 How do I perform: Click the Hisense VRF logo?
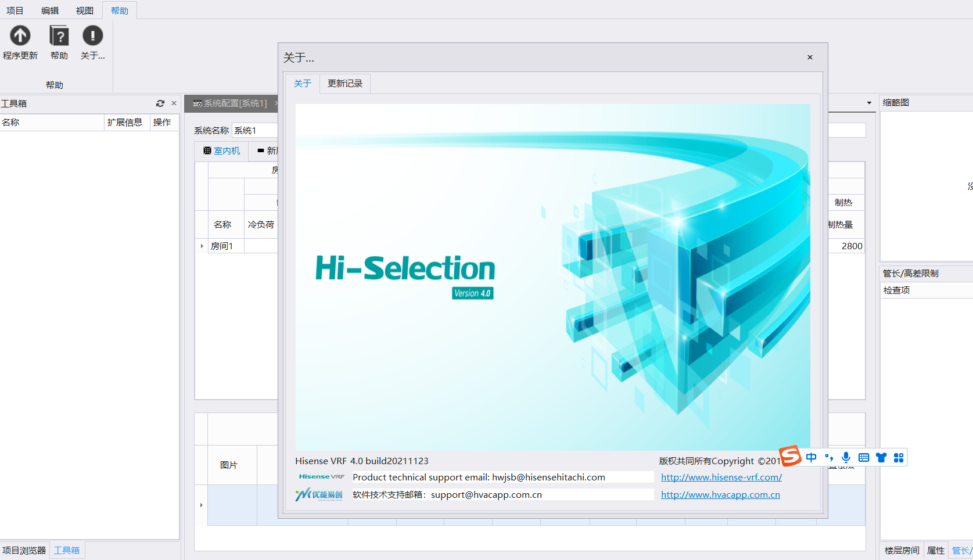[x=322, y=476]
